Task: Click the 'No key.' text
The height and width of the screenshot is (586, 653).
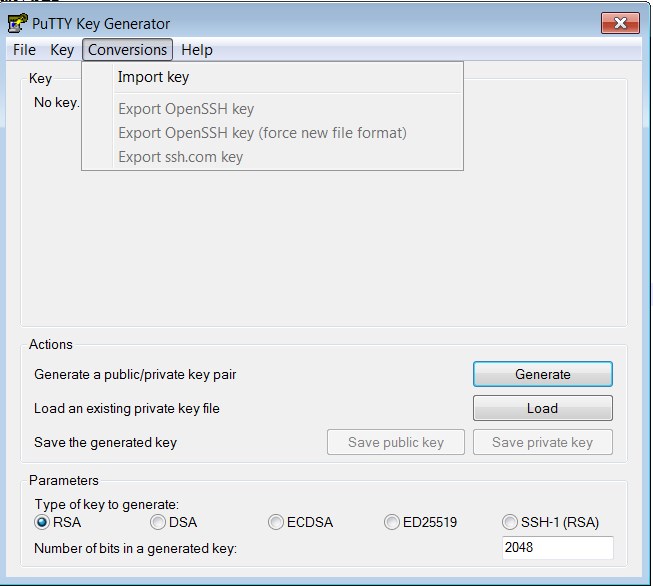Action: click(x=57, y=102)
